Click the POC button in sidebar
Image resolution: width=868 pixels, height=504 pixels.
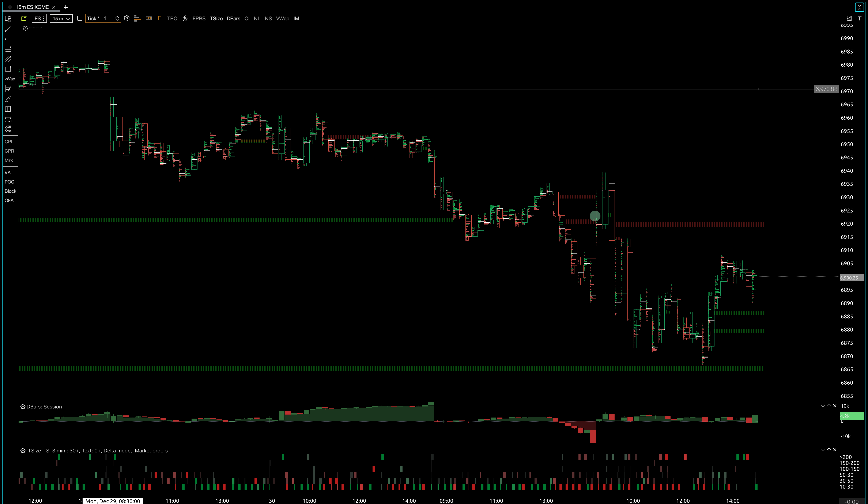(x=9, y=182)
